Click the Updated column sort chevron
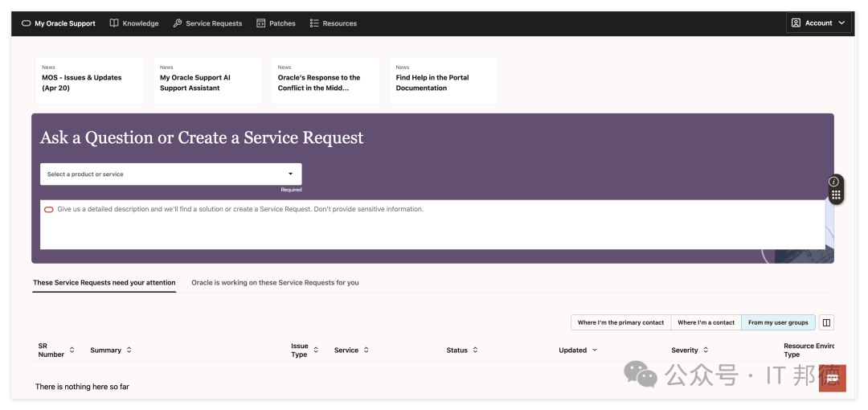Viewport: 868px width, 410px height. click(595, 351)
